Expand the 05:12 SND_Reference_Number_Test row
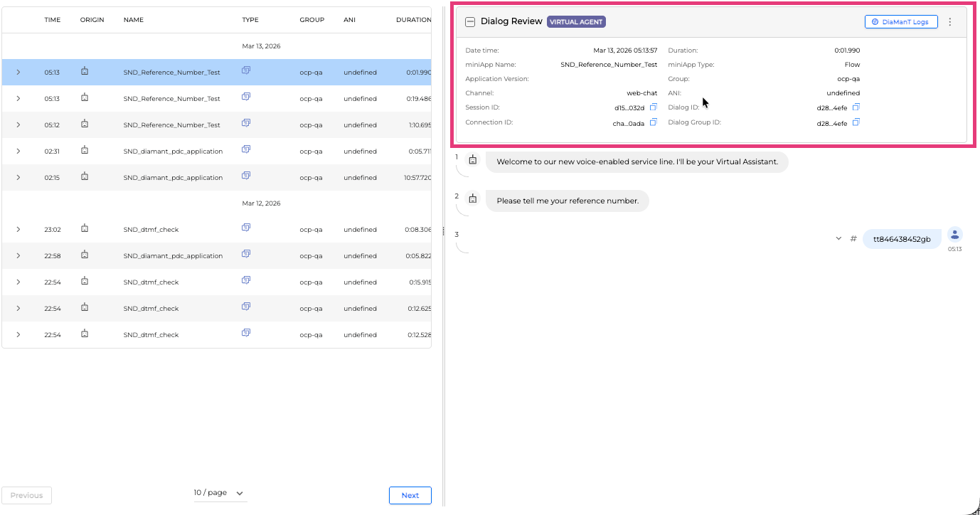Screen dimensions: 980x515 (18, 125)
